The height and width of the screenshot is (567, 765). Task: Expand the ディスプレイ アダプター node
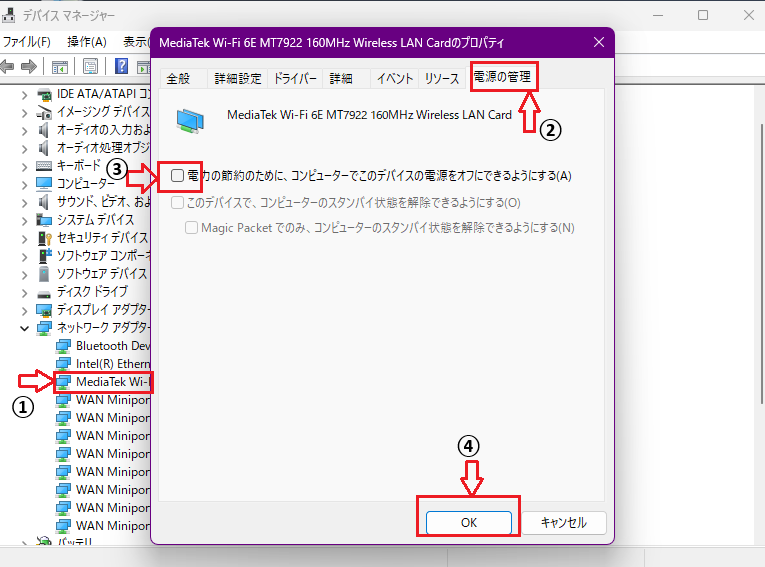click(x=24, y=311)
